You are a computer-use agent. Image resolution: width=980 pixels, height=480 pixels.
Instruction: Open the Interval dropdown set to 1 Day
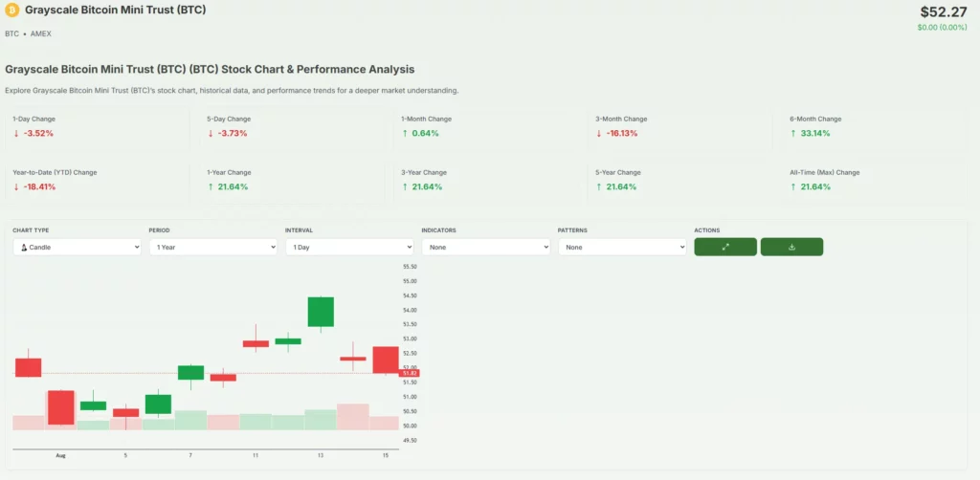pyautogui.click(x=349, y=247)
